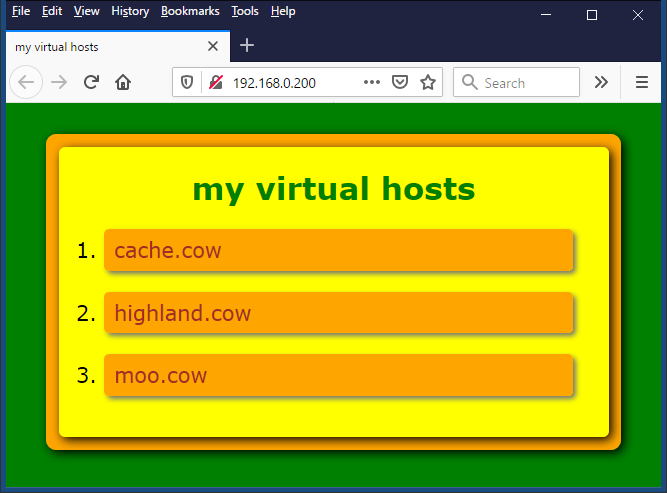Open the File menu

(21, 11)
